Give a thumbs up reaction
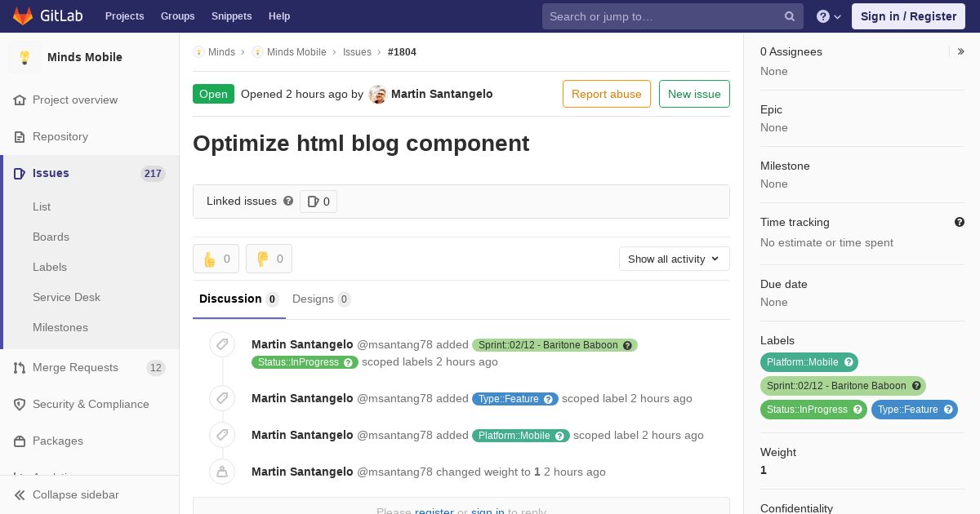 click(x=216, y=259)
